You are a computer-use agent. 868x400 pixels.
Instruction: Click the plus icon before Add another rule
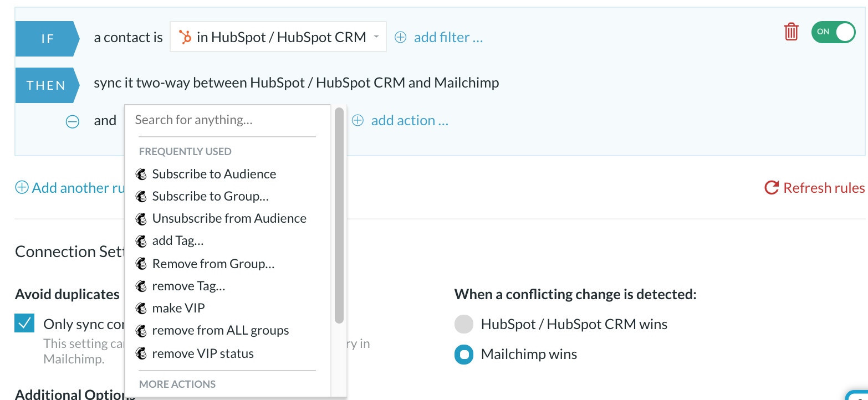click(22, 187)
